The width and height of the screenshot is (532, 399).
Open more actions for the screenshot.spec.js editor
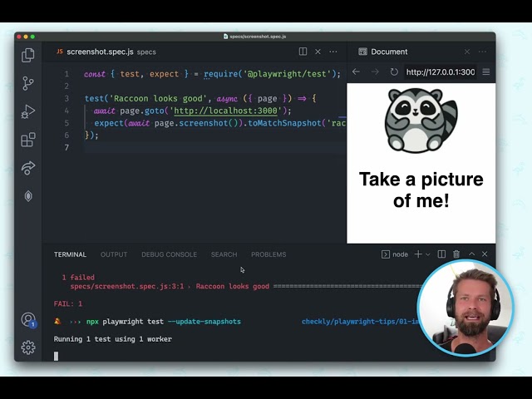coord(333,52)
